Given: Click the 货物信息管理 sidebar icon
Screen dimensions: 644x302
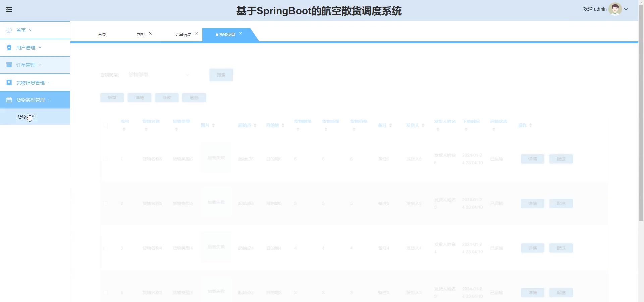Looking at the screenshot, I should click(x=9, y=83).
